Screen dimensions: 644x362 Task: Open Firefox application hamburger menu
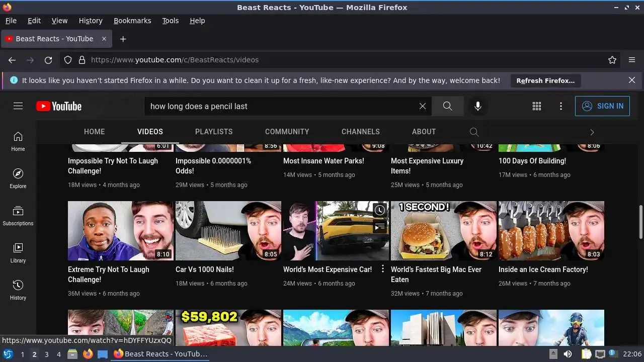click(632, 60)
